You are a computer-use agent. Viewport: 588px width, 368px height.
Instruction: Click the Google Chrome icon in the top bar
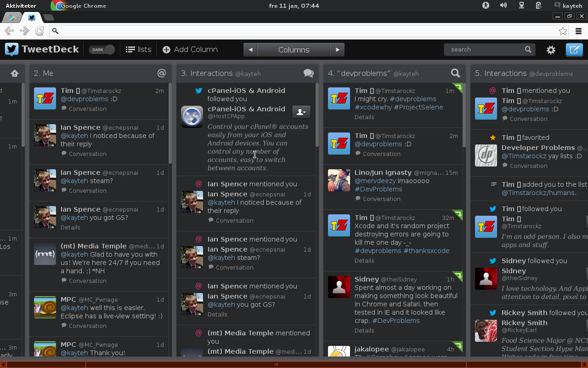pyautogui.click(x=58, y=6)
